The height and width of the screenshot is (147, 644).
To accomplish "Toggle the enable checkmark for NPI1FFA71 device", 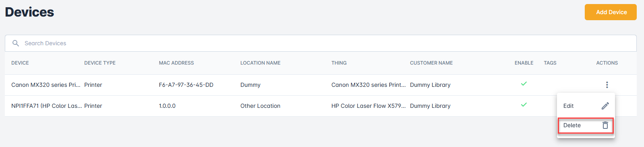I will coord(524,105).
